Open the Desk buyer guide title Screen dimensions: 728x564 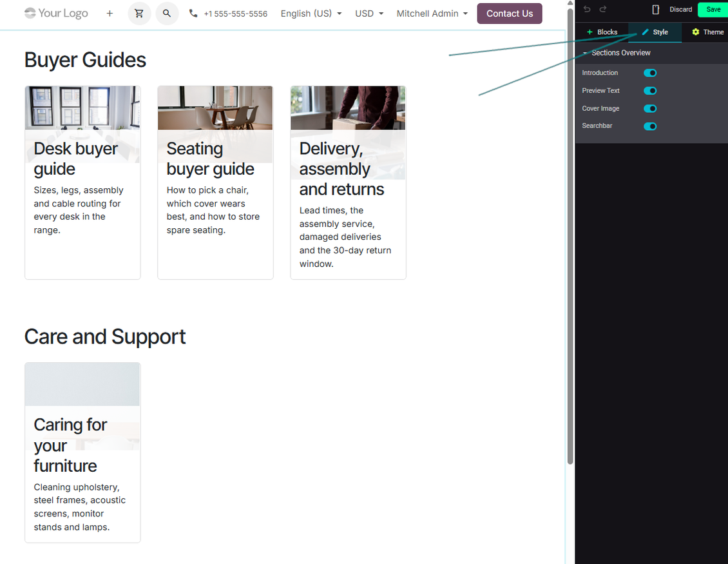click(75, 159)
